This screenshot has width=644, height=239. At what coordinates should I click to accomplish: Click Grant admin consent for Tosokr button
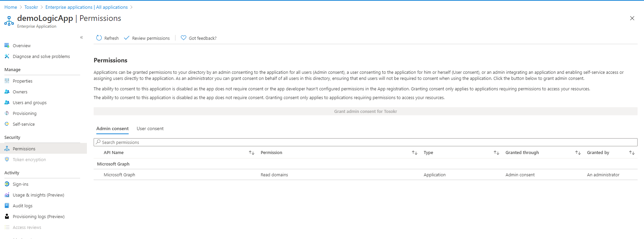tap(365, 111)
